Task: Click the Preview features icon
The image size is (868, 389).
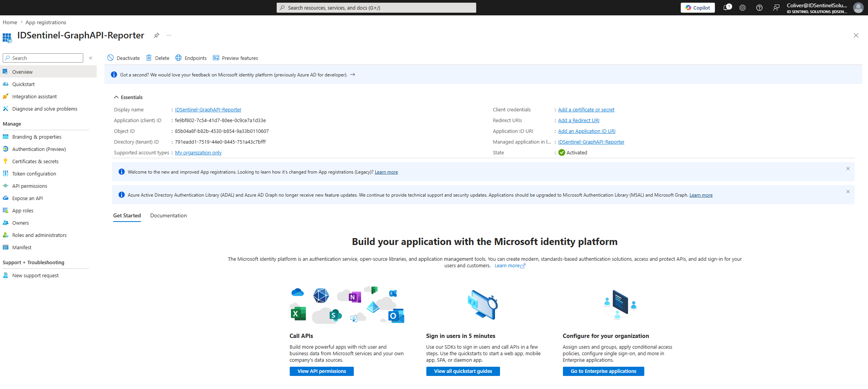Action: point(216,58)
